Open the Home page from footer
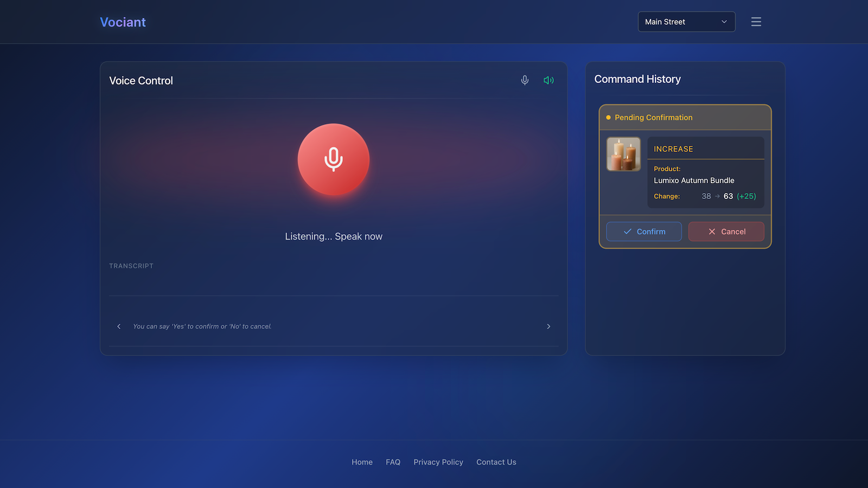The image size is (868, 488). pyautogui.click(x=362, y=461)
